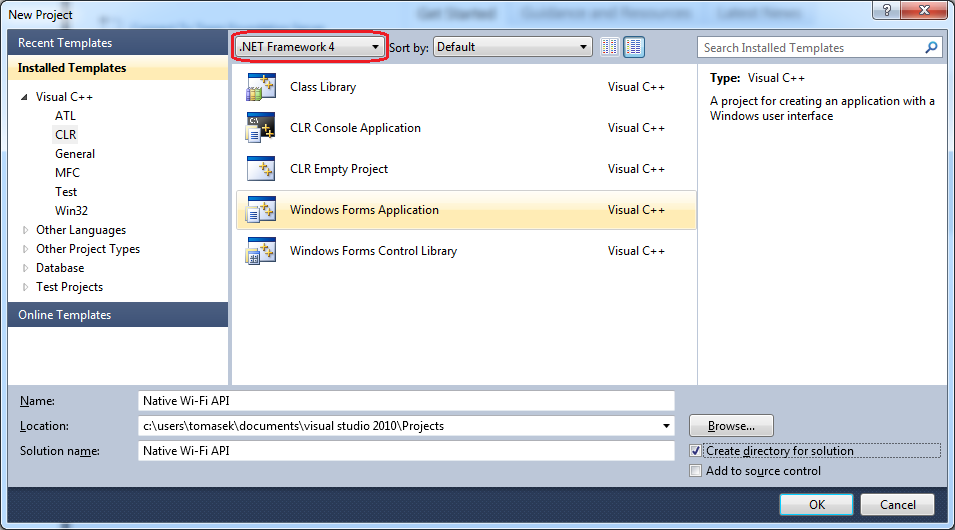The height and width of the screenshot is (530, 955).
Task: Select the Installed Templates section
Action: 118,68
